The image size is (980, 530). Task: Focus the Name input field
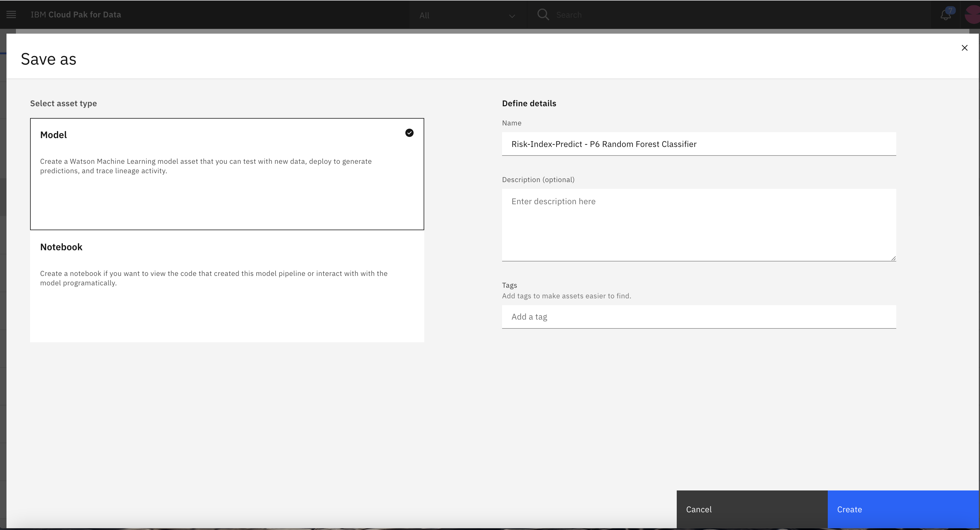(x=699, y=144)
